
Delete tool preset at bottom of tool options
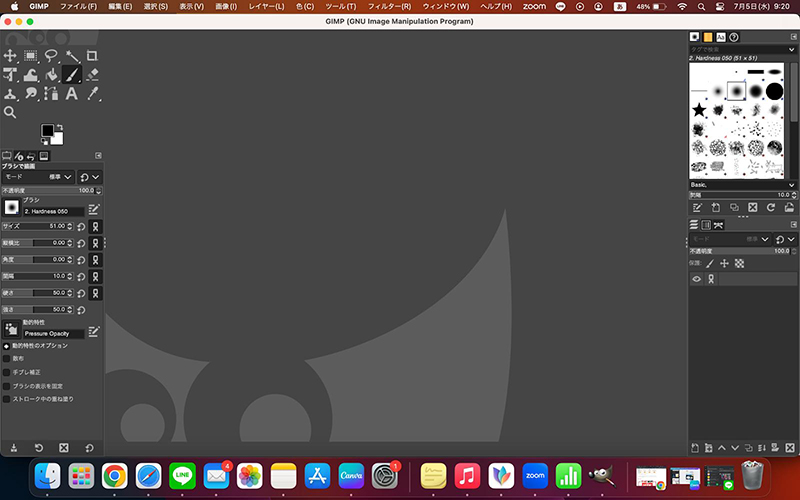(64, 447)
